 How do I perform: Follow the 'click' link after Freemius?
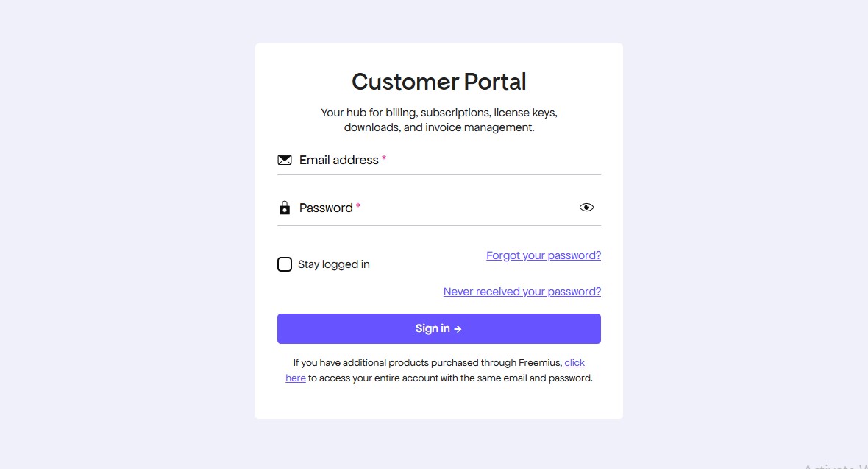574,363
